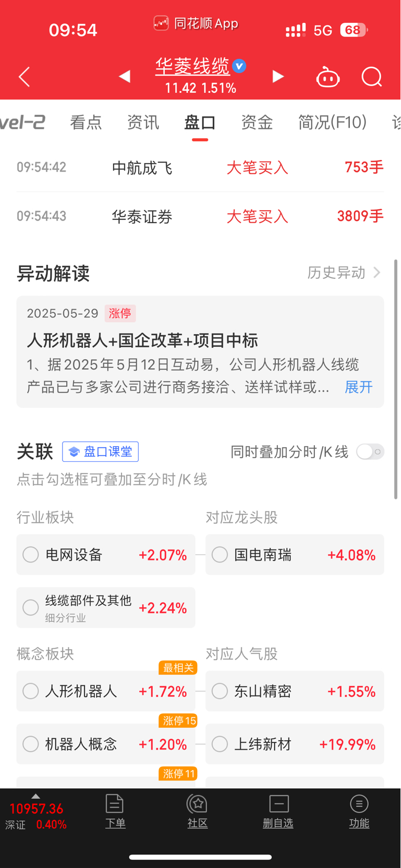Image resolution: width=401 pixels, height=868 pixels.
Task: Expand 深证 index bar arrow
Action: click(35, 796)
